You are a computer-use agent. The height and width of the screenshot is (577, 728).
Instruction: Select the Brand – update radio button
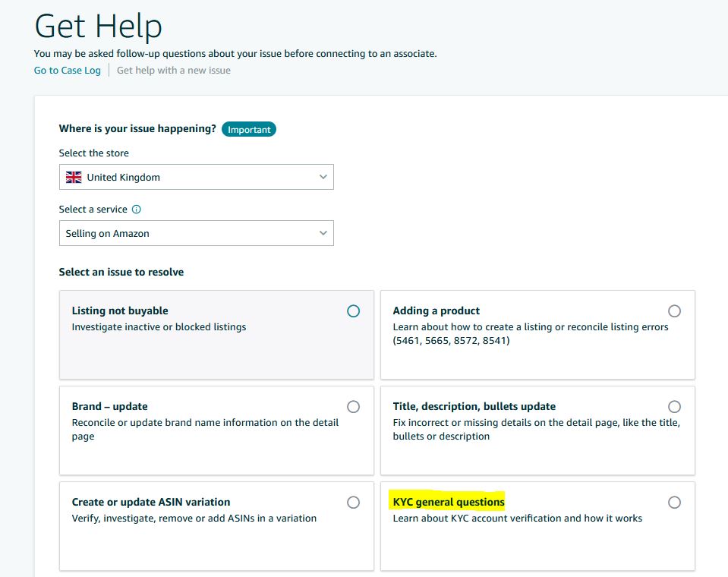353,407
